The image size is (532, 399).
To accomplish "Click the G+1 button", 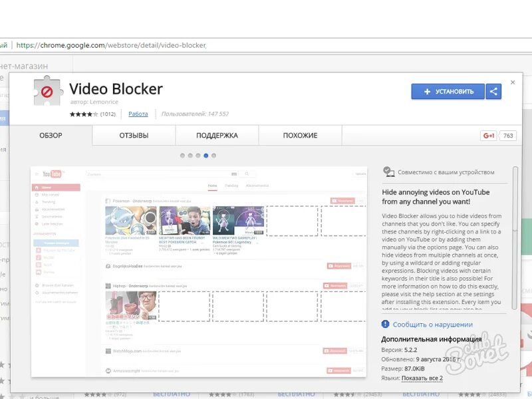I will [x=489, y=136].
